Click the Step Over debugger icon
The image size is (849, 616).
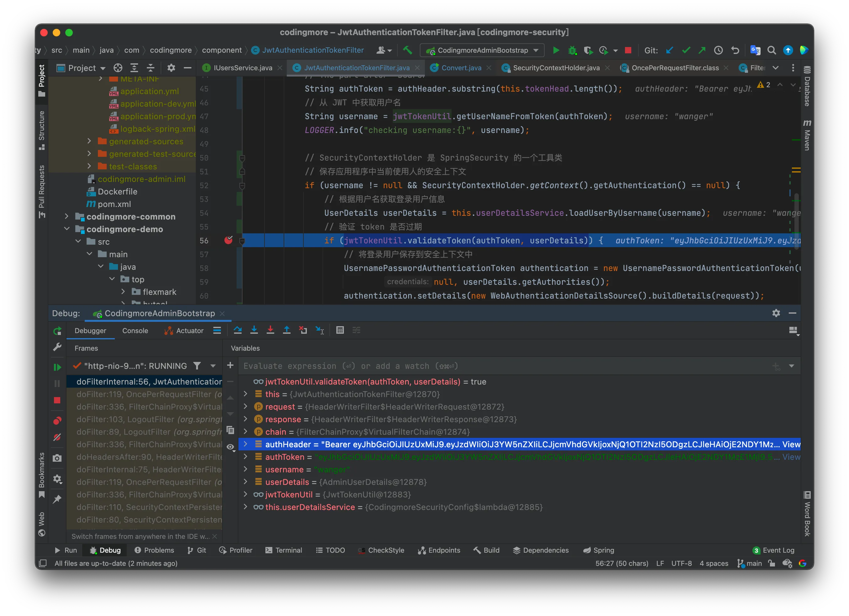pyautogui.click(x=237, y=330)
